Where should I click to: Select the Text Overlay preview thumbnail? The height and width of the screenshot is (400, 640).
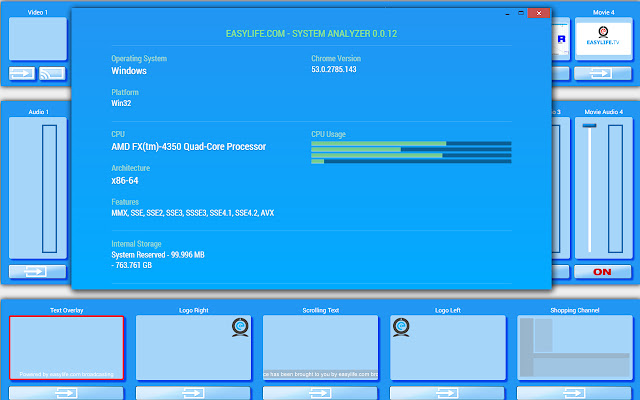[67, 348]
